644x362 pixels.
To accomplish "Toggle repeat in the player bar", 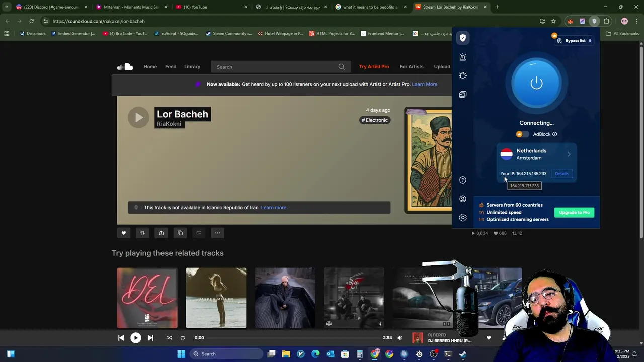I will 183,338.
